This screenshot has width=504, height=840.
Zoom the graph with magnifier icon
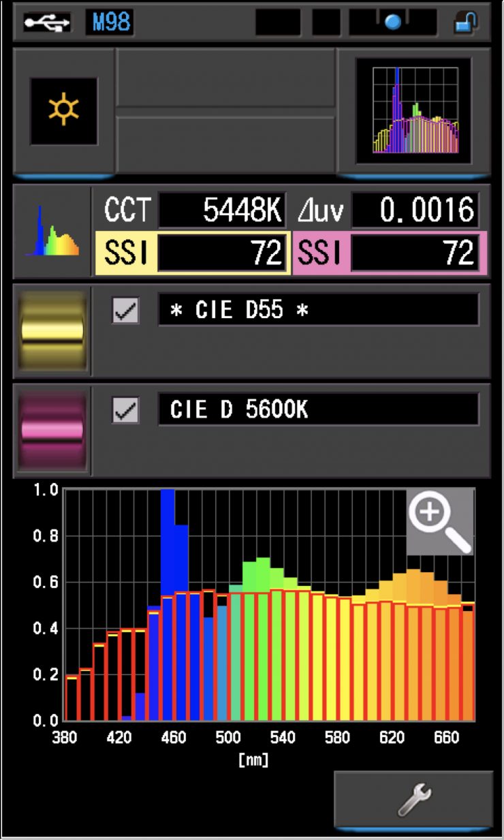440,521
